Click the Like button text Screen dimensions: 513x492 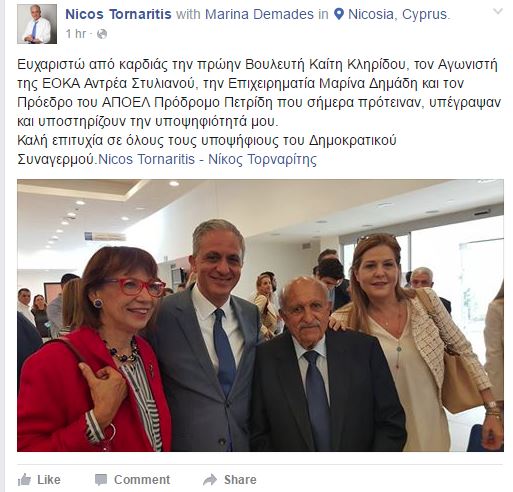tap(49, 480)
